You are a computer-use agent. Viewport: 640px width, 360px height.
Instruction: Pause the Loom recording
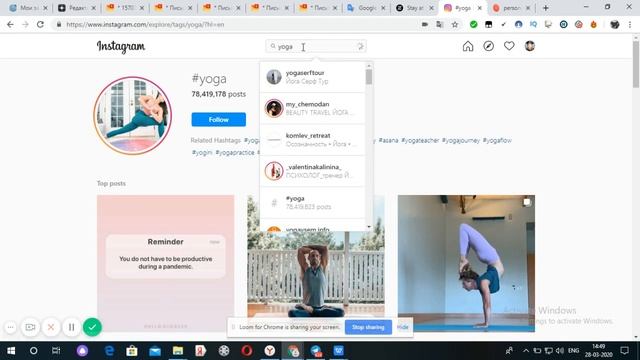tap(71, 327)
